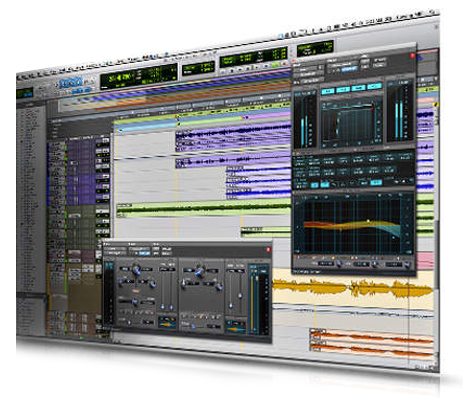Click the small green counter at far left
The width and height of the screenshot is (463, 398).
tap(25, 93)
